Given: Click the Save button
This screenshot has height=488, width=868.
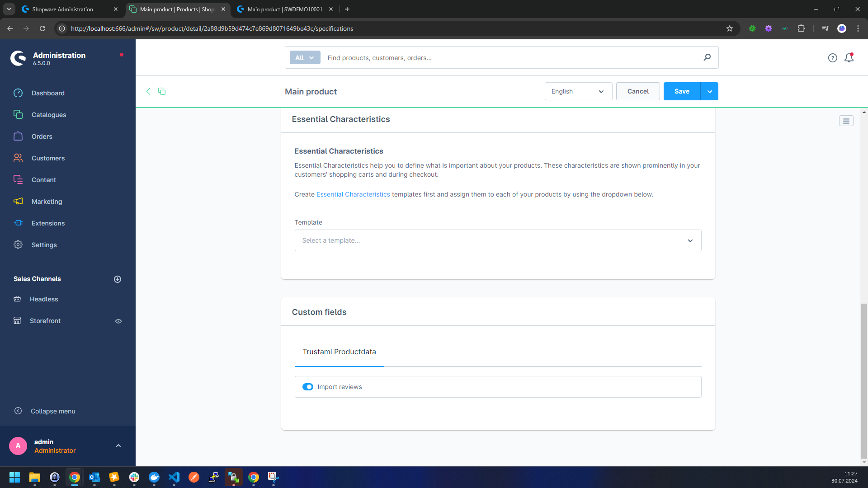Looking at the screenshot, I should click(682, 91).
